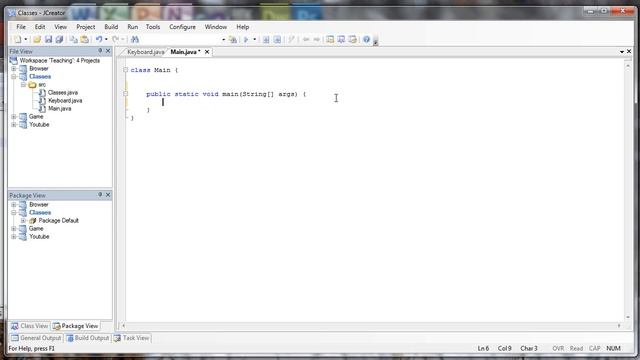Open the Help menu

coord(242,27)
